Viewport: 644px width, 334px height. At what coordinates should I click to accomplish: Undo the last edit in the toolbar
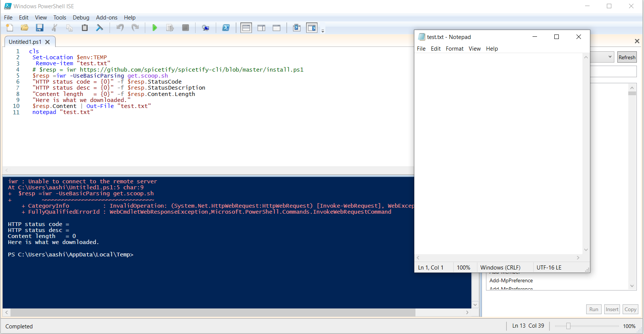click(120, 28)
